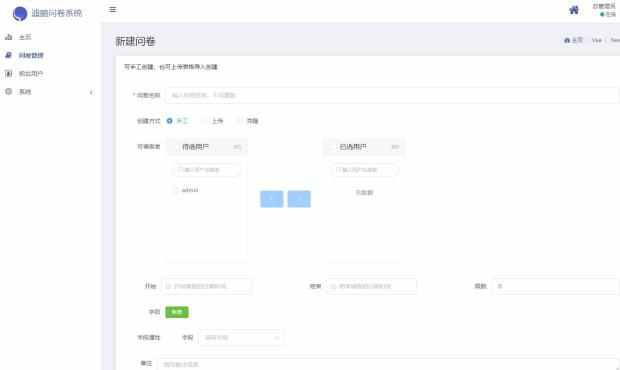The height and width of the screenshot is (370, 620).
Task: Tick the select-all checkbox in the 已选用户 header
Action: coord(333,147)
